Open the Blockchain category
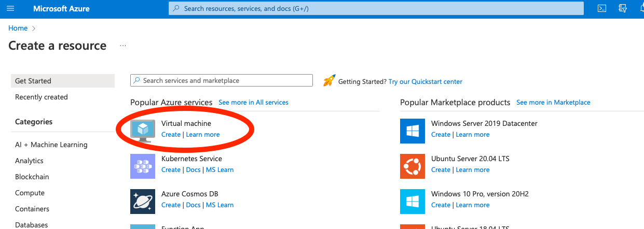The width and height of the screenshot is (644, 229). point(32,177)
